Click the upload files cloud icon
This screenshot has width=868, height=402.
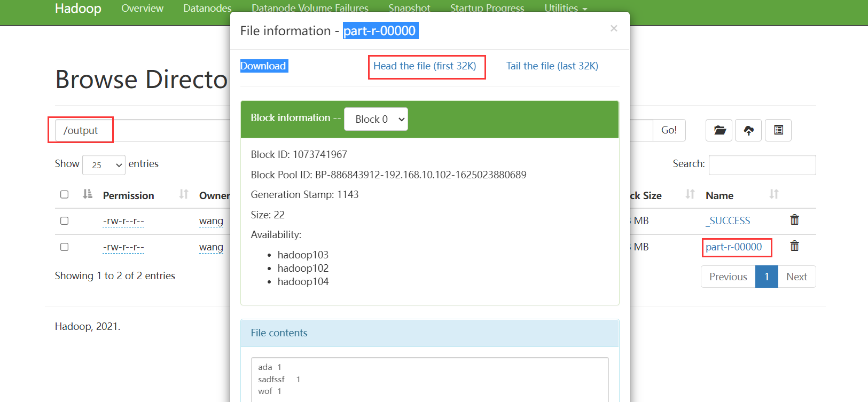pos(748,130)
